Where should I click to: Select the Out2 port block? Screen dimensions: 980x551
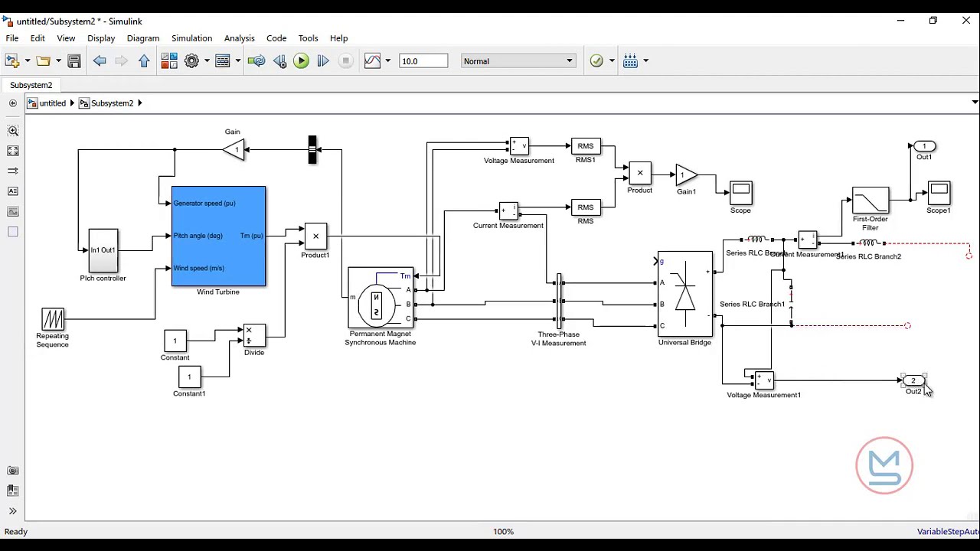(x=913, y=380)
